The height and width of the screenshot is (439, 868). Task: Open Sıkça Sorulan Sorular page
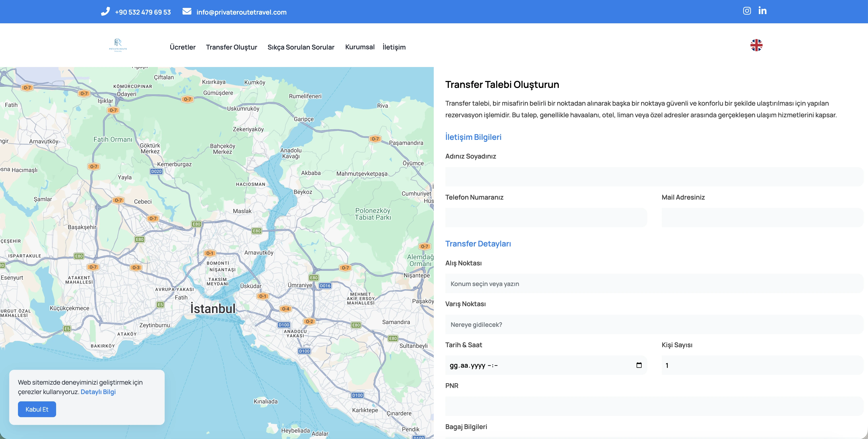301,47
